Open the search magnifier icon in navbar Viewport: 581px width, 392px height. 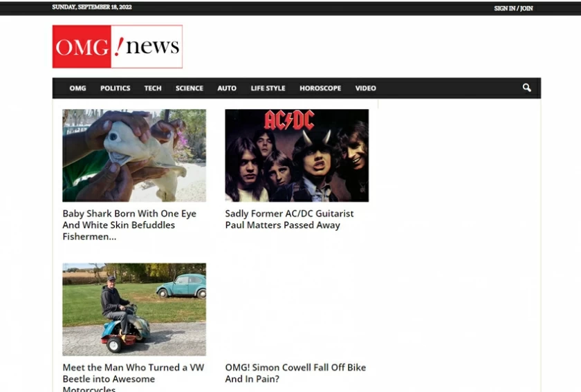526,88
